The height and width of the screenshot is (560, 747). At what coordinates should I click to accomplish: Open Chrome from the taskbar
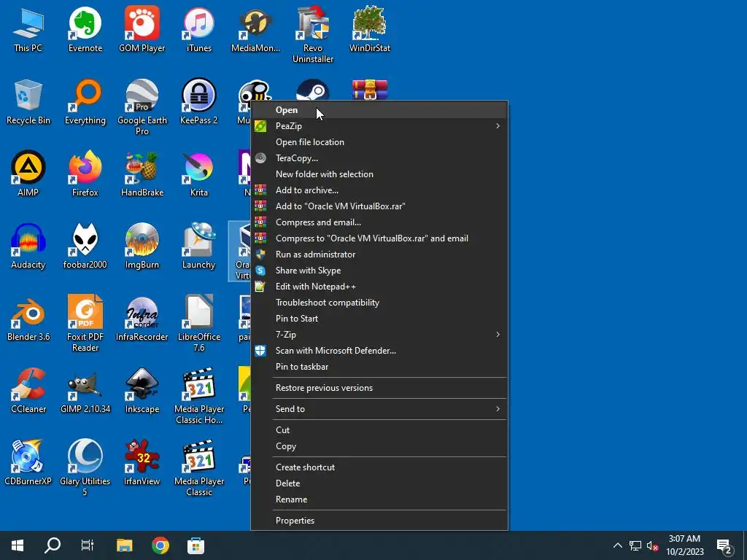pos(160,545)
